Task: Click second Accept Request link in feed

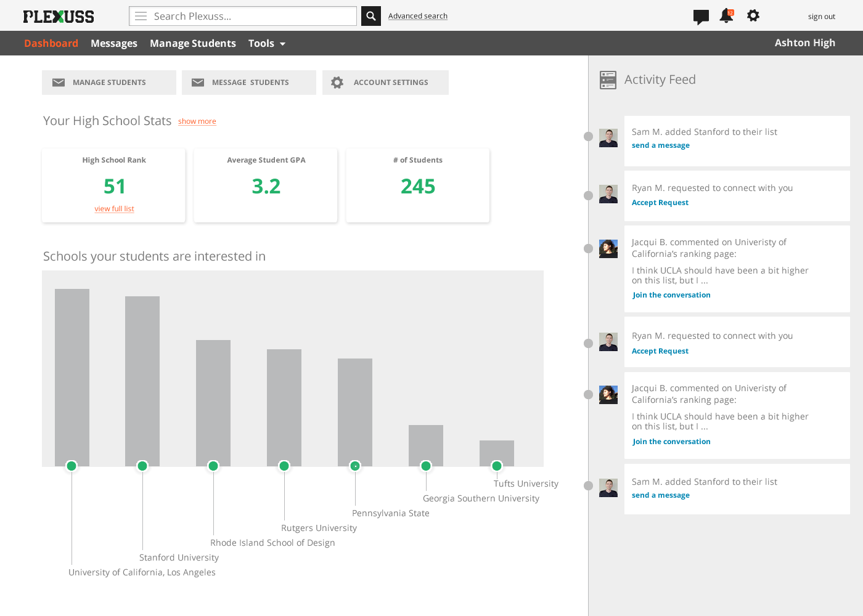Action: pos(660,351)
